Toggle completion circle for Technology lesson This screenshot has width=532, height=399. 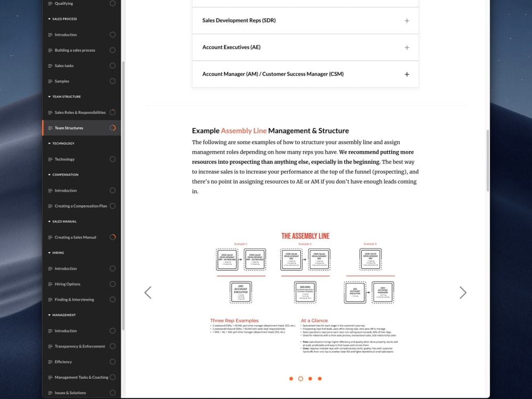click(113, 159)
